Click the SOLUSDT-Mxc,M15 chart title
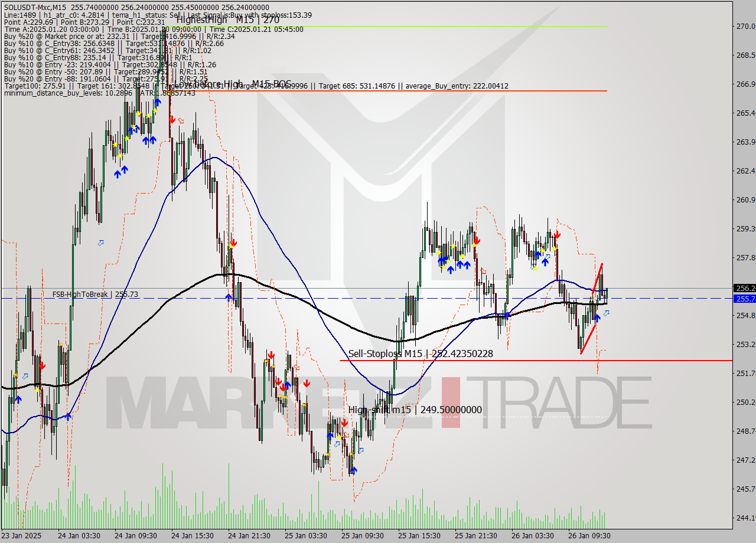 click(35, 7)
